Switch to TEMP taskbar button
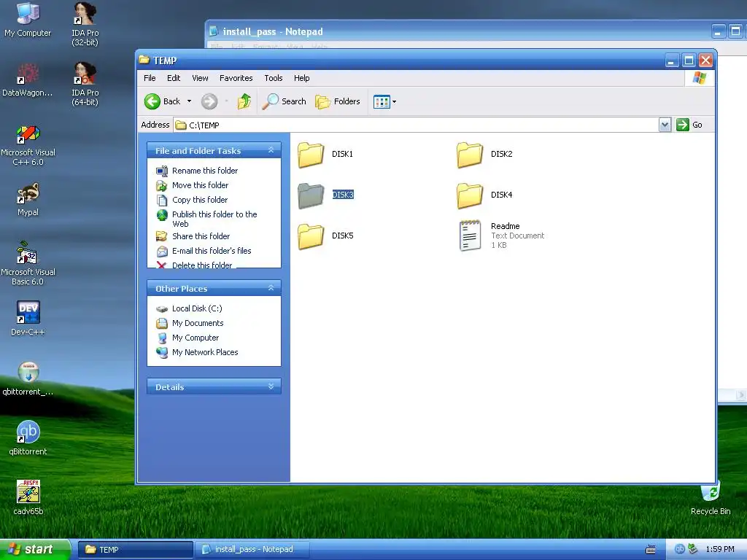The height and width of the screenshot is (560, 747). coord(135,550)
